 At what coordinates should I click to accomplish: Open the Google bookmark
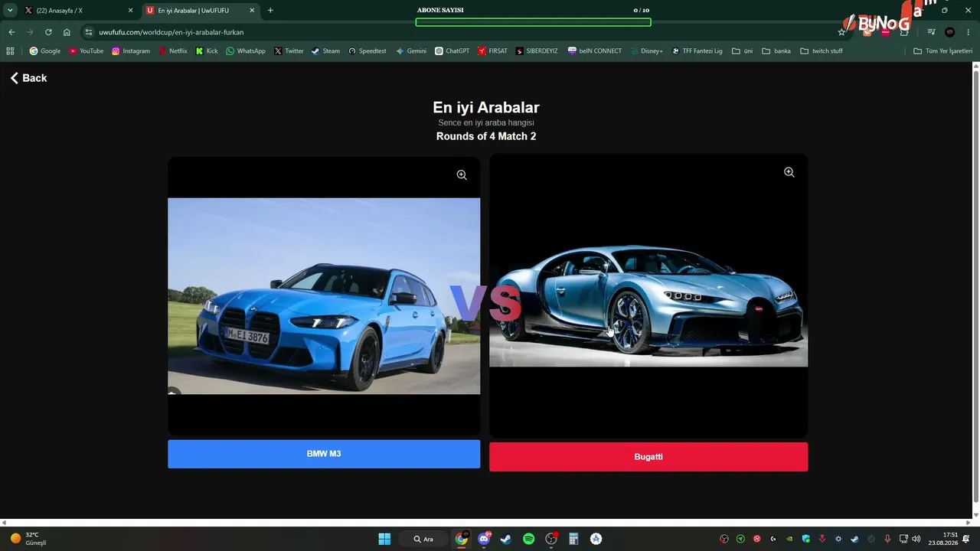coord(45,51)
